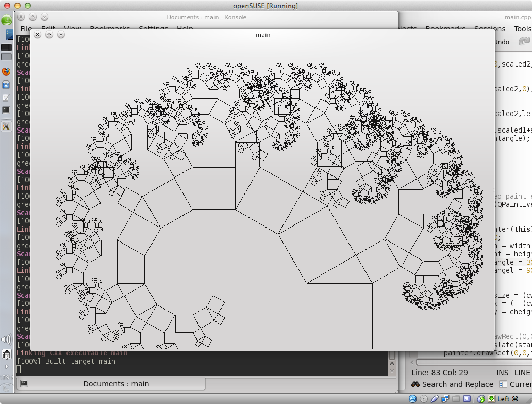Click the VirtualBox shared folders icon

[x=456, y=399]
